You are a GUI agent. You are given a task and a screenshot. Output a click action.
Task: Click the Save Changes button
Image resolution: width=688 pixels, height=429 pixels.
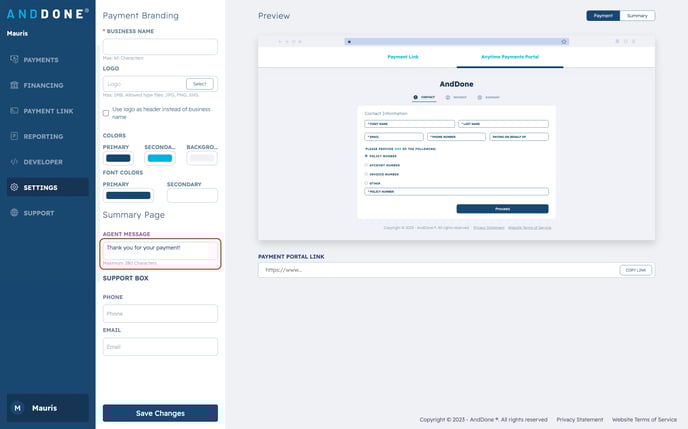[160, 413]
